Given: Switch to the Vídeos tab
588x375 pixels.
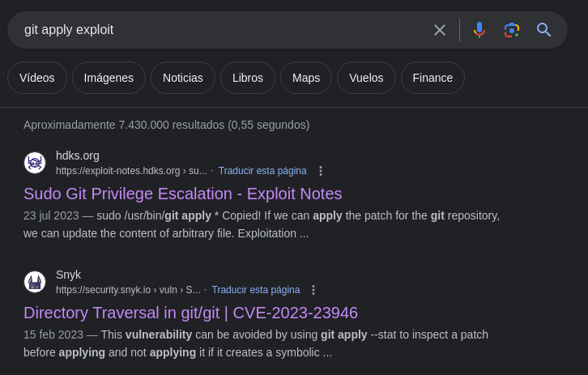Looking at the screenshot, I should (x=37, y=78).
